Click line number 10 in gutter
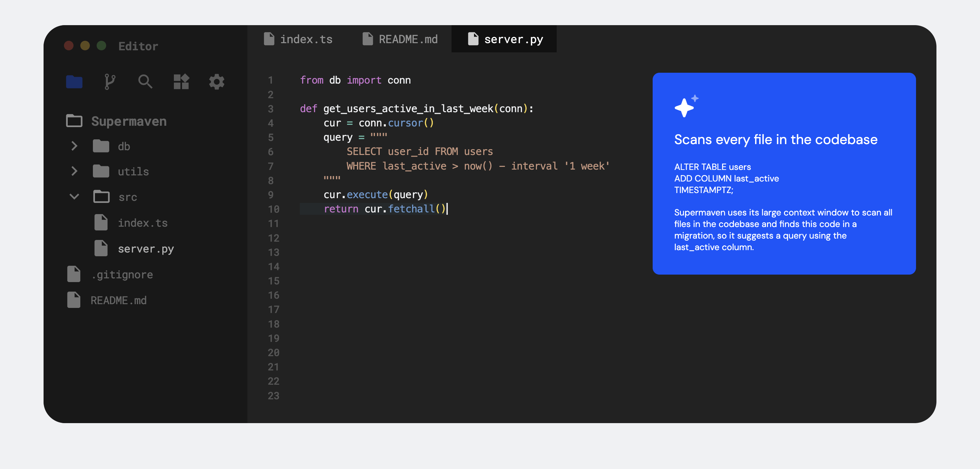 [273, 209]
